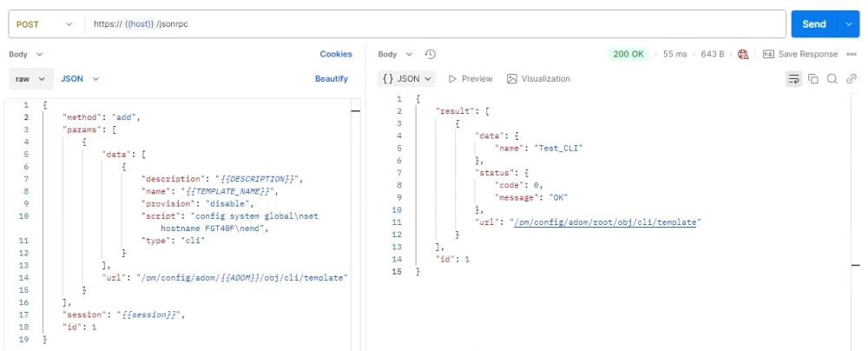The width and height of the screenshot is (868, 351).
Task: Open the /pm/config/adom/root/obj/cli/template URL link
Action: [605, 222]
